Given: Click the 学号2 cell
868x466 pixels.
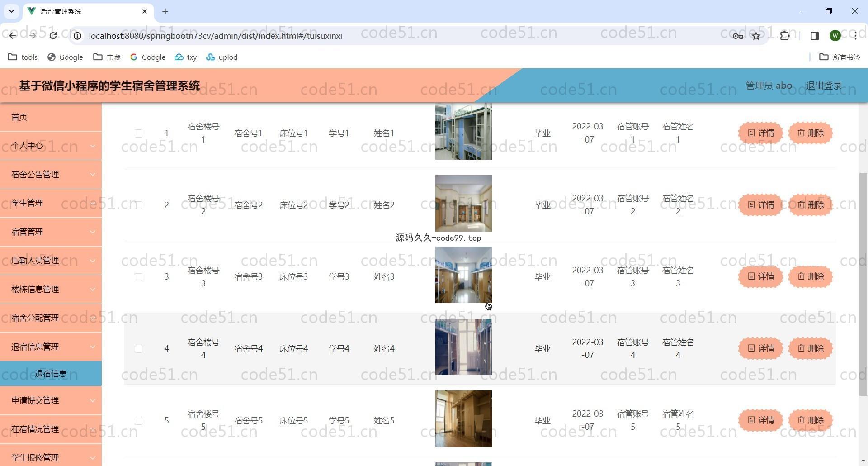Looking at the screenshot, I should (x=339, y=205).
